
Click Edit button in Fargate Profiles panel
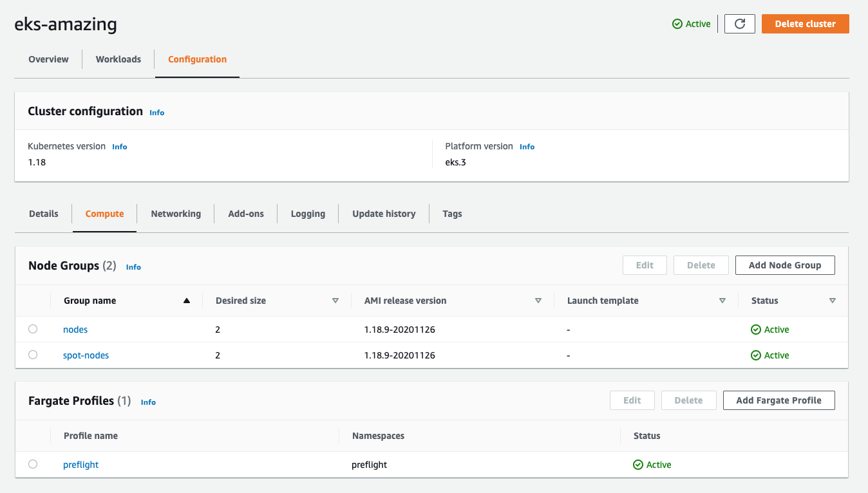pos(632,400)
